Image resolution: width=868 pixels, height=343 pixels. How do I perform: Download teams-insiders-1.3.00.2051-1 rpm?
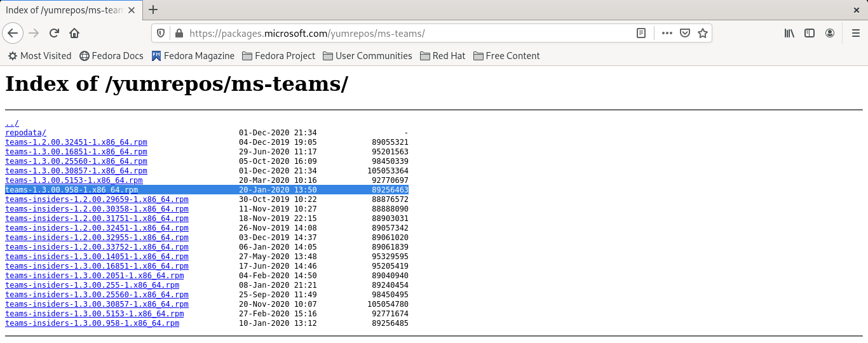pyautogui.click(x=95, y=276)
